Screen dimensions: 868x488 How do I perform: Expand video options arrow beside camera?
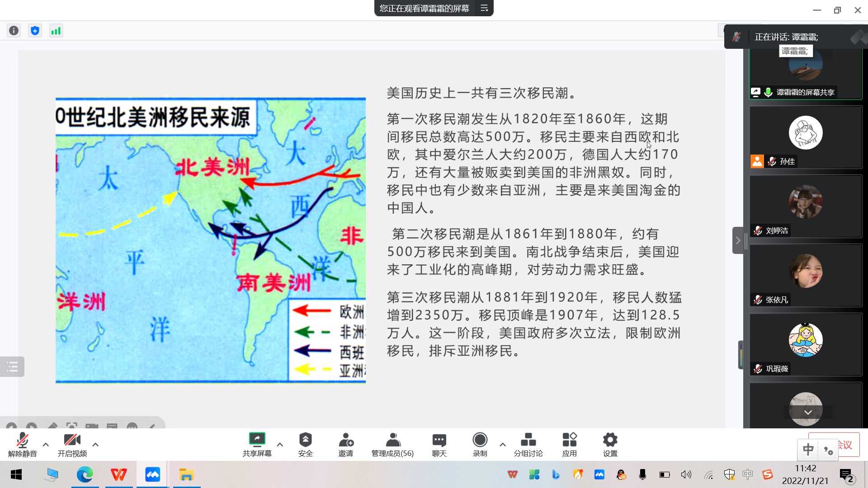click(x=95, y=445)
